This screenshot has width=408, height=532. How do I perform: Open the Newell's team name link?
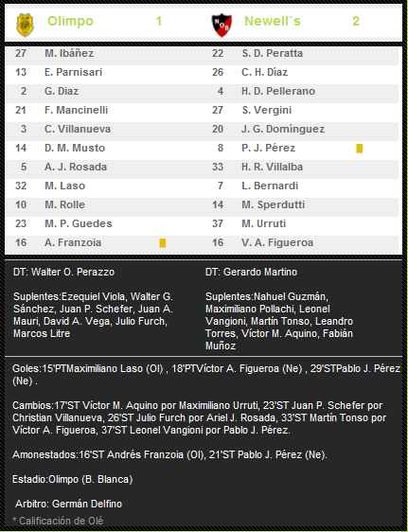273,21
